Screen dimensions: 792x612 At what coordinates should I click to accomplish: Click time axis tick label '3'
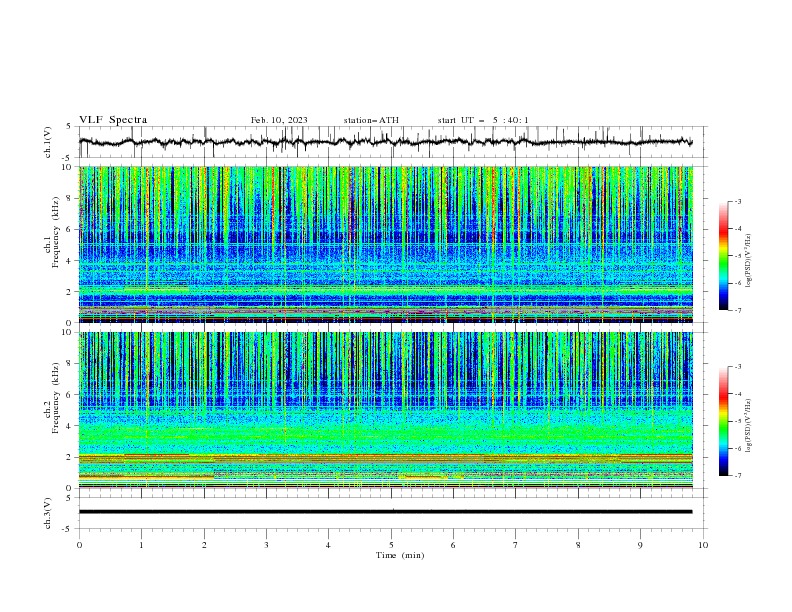point(266,545)
